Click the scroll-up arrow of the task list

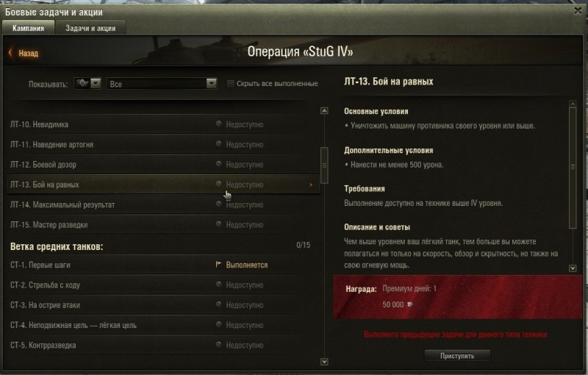click(x=324, y=110)
